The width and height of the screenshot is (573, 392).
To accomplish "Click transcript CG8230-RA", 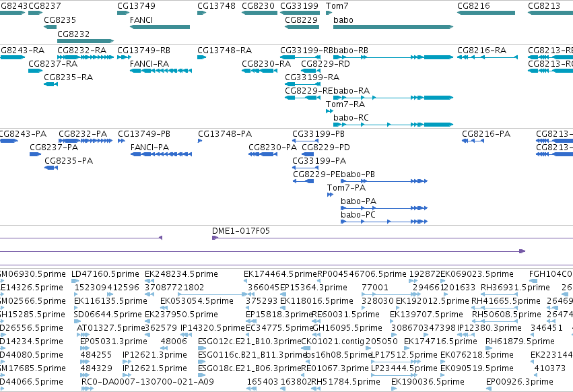I will pyautogui.click(x=266, y=63).
